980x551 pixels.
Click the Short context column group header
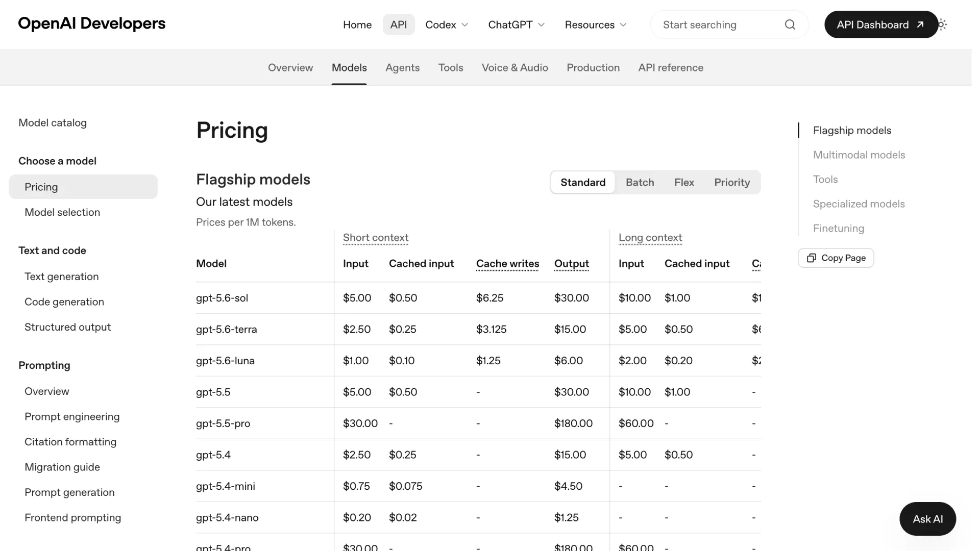coord(376,238)
